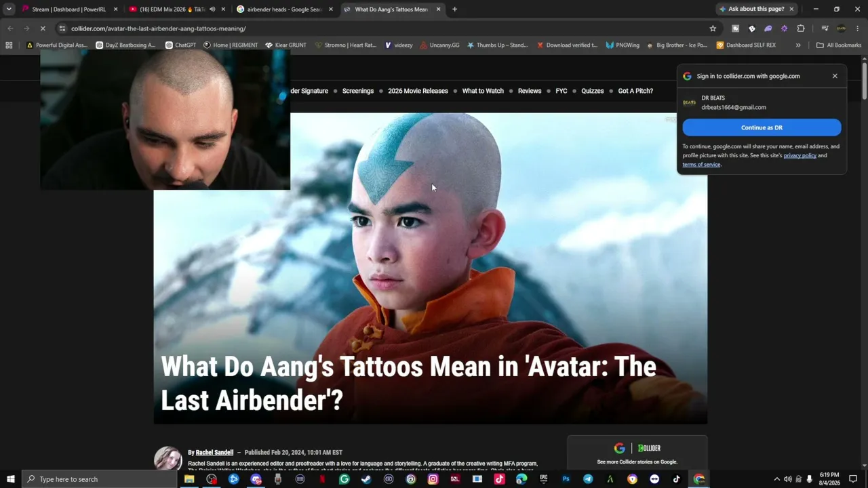See more Collider stories on Google
The height and width of the screenshot is (488, 868).
pyautogui.click(x=637, y=462)
